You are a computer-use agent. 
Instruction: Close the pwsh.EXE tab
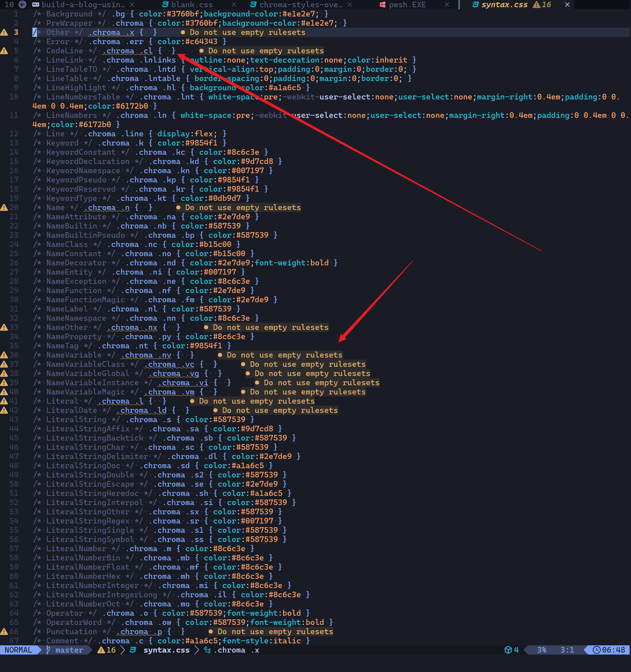coord(447,4)
